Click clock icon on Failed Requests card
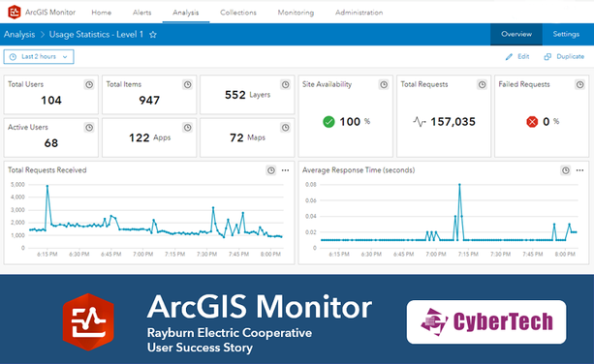The width and height of the screenshot is (594, 364). (x=580, y=85)
